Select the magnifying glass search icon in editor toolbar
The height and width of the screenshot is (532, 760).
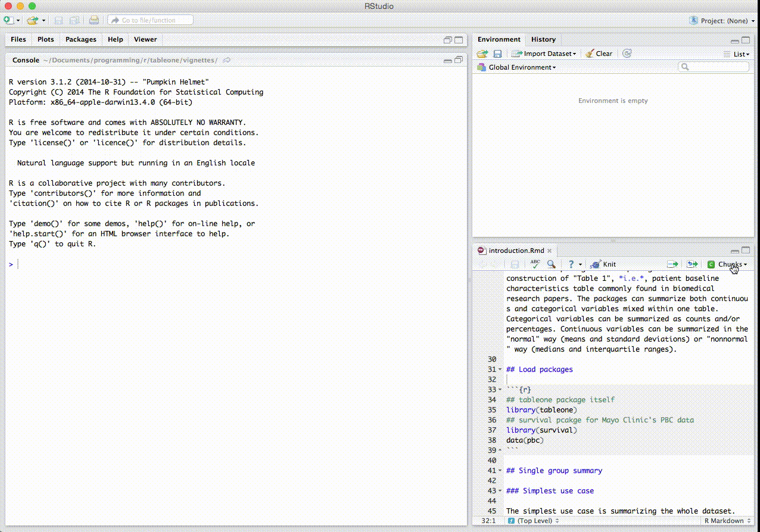click(551, 264)
